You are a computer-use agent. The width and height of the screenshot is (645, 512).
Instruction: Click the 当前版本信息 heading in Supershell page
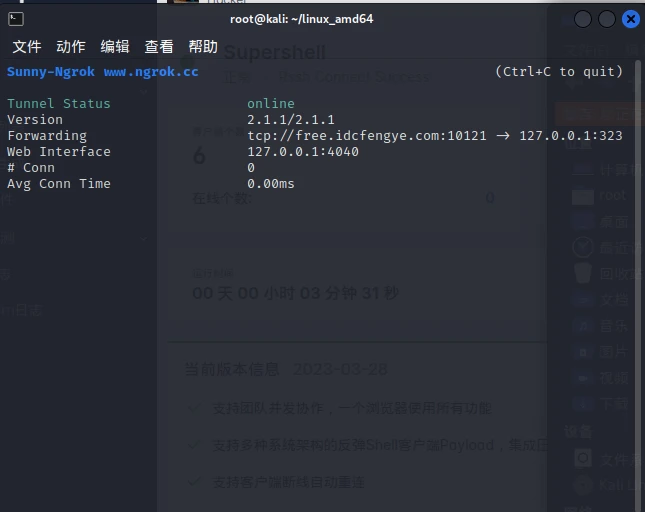point(232,369)
